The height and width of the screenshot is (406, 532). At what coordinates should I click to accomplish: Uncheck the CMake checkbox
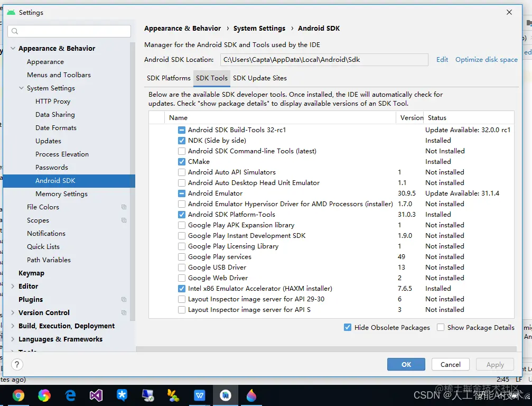coord(182,162)
